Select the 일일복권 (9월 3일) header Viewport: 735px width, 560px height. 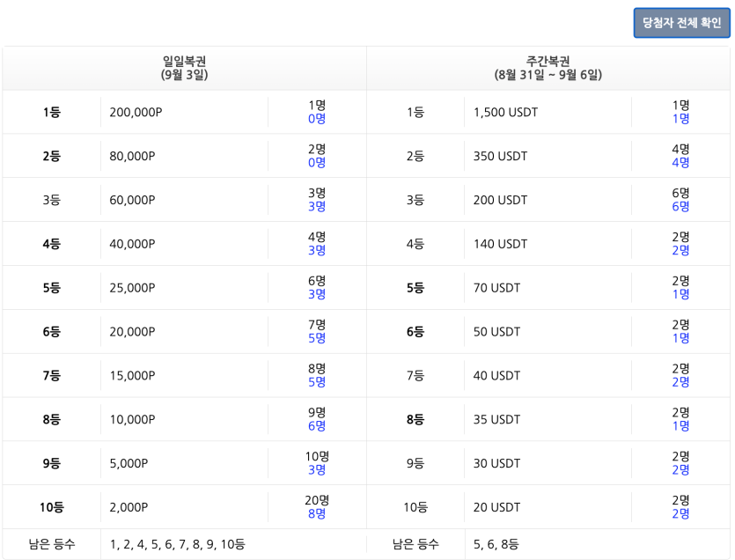coord(184,68)
